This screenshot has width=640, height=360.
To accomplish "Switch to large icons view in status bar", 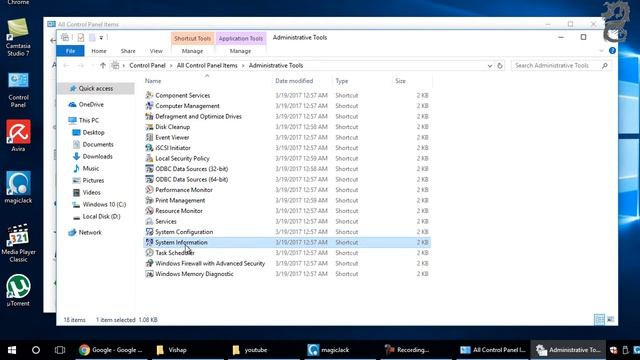I will [x=610, y=320].
